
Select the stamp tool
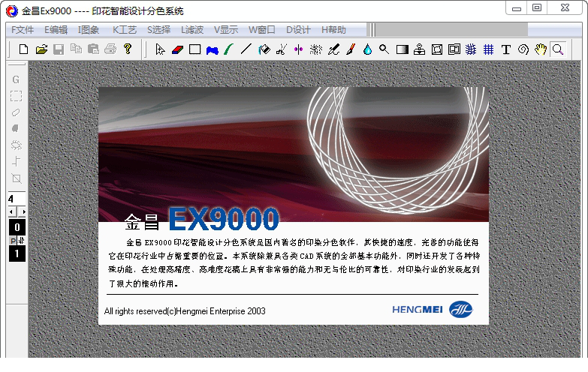click(x=419, y=49)
